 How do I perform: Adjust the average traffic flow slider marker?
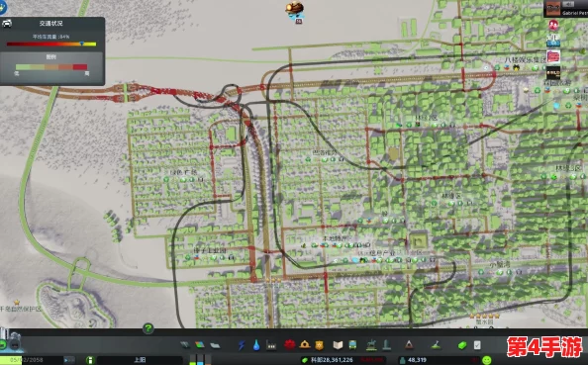click(82, 44)
